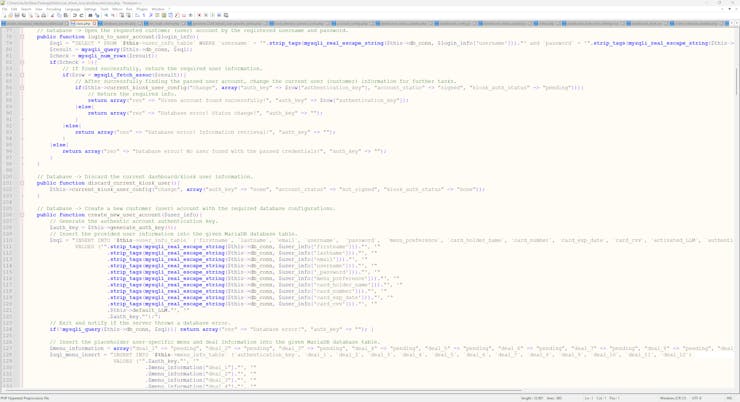Open the Replace dialog icon
740x402 pixels.
[x=97, y=15]
